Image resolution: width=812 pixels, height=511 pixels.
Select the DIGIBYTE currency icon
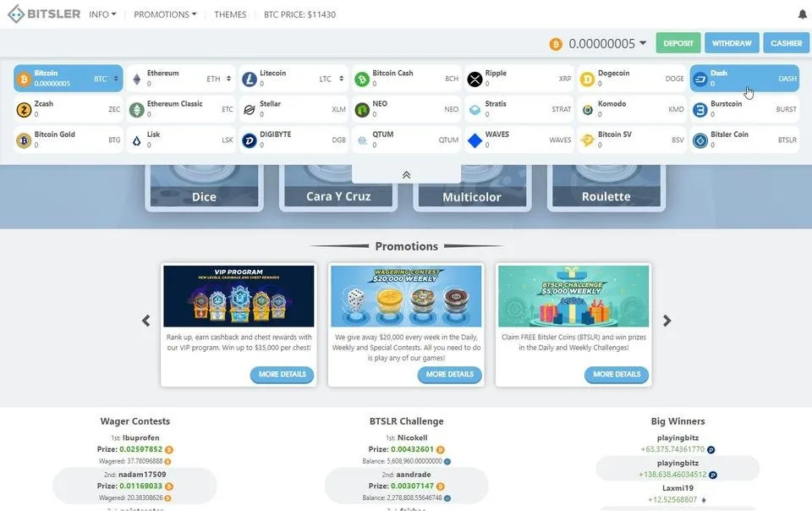click(250, 140)
